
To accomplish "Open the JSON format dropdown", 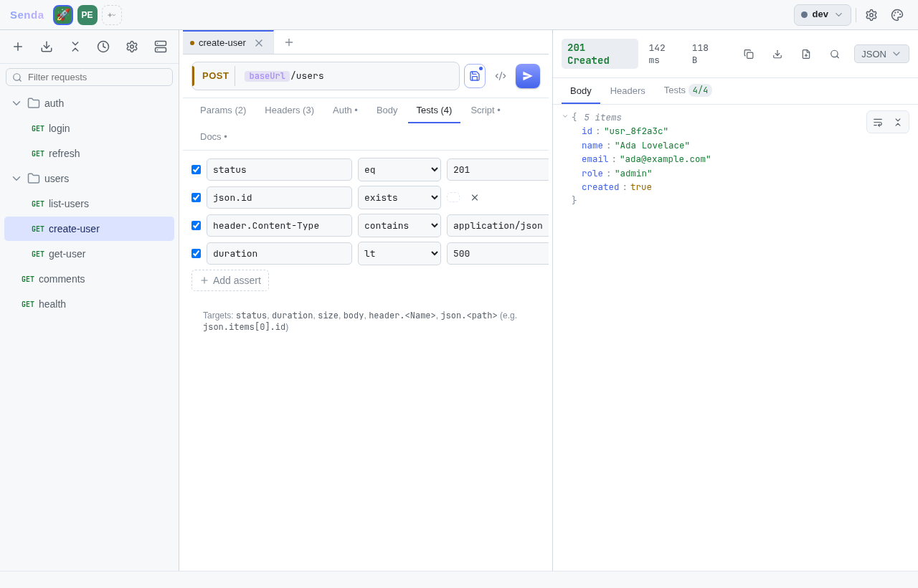I will coord(881,54).
